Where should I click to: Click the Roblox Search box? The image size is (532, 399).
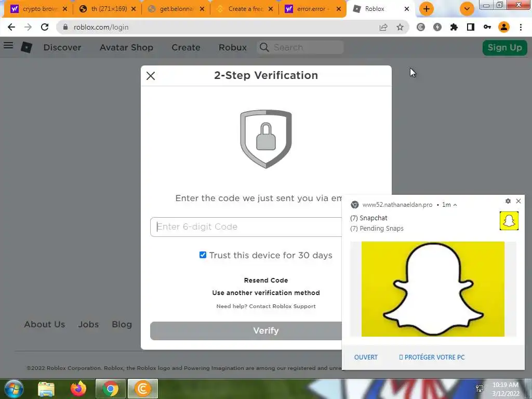click(x=300, y=47)
